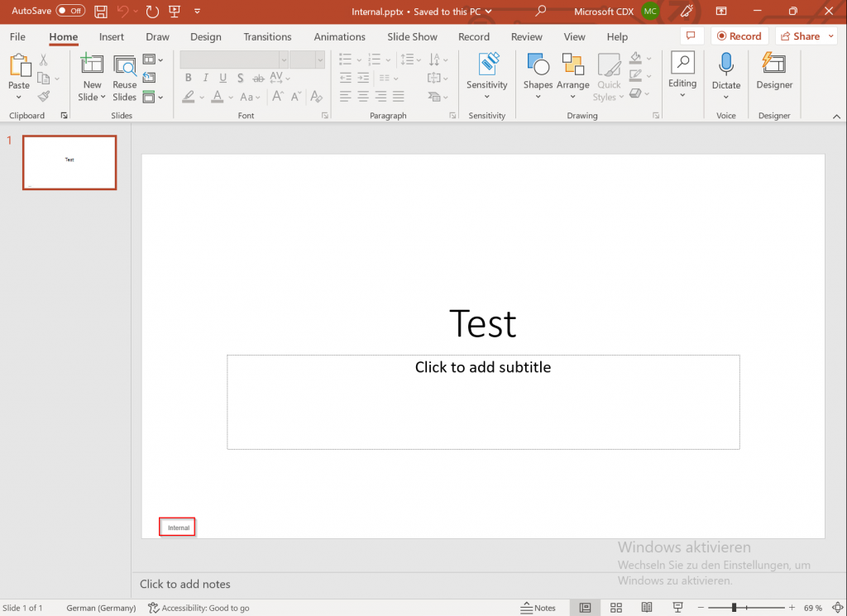This screenshot has height=616, width=847.
Task: Switch to Slide Sorter view
Action: pos(616,608)
